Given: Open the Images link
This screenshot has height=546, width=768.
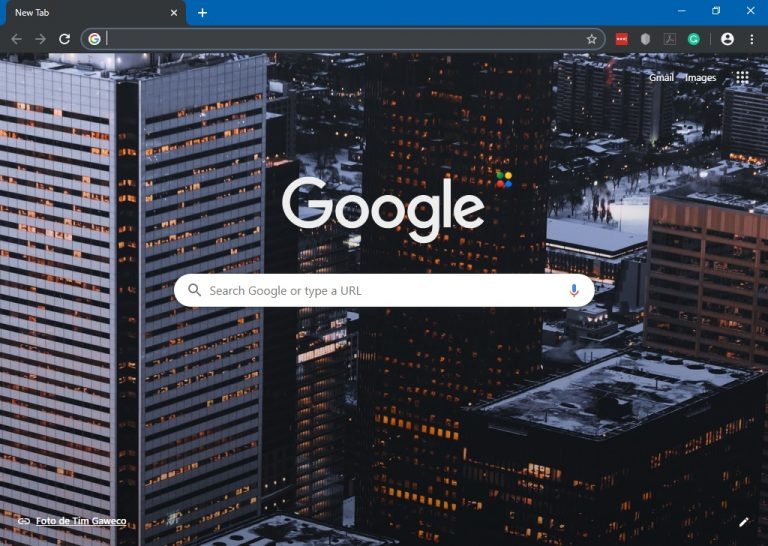Looking at the screenshot, I should point(700,77).
